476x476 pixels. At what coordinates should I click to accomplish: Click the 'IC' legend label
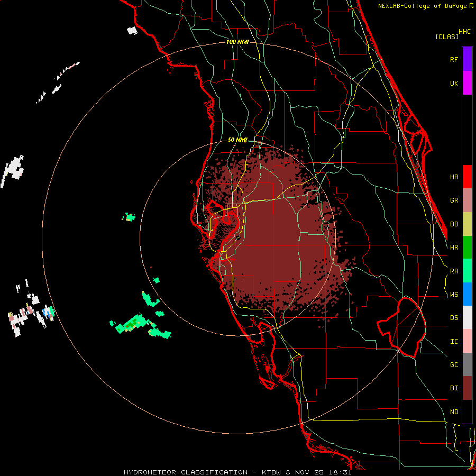(x=454, y=342)
